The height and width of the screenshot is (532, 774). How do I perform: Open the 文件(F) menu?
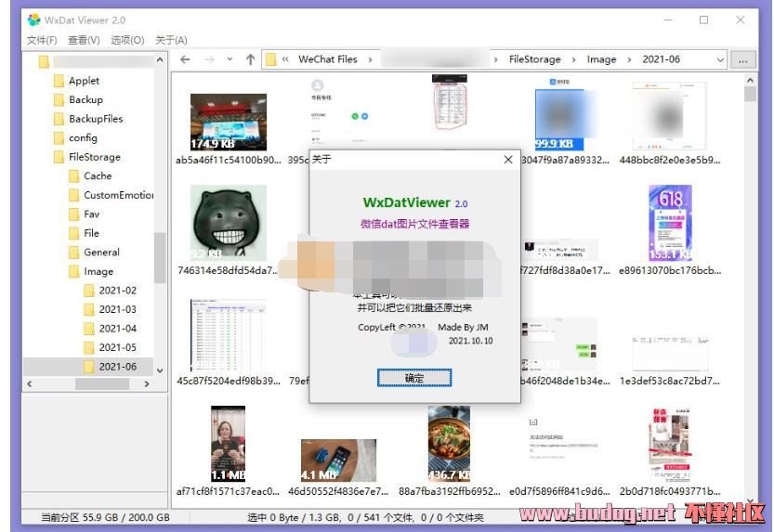pos(42,40)
